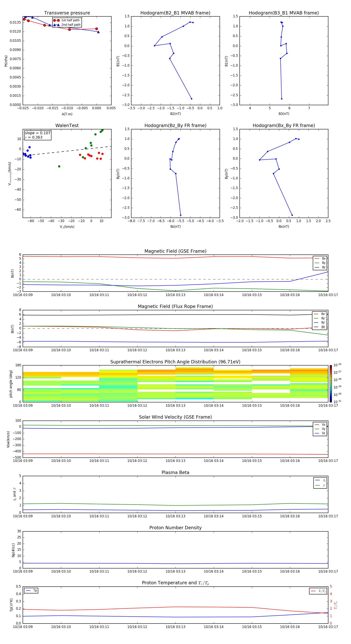Click the Te/Tp legend in red
The height and width of the screenshot is (644, 351).
click(x=318, y=591)
